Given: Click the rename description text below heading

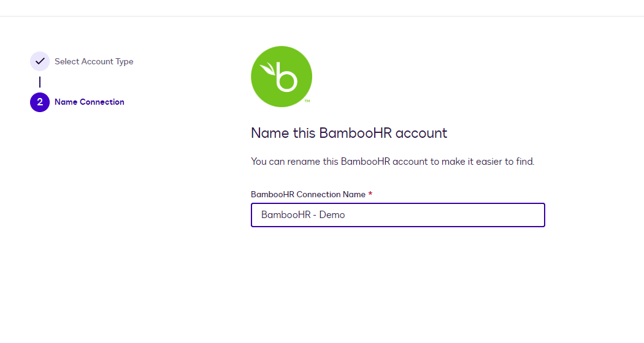Looking at the screenshot, I should point(393,162).
